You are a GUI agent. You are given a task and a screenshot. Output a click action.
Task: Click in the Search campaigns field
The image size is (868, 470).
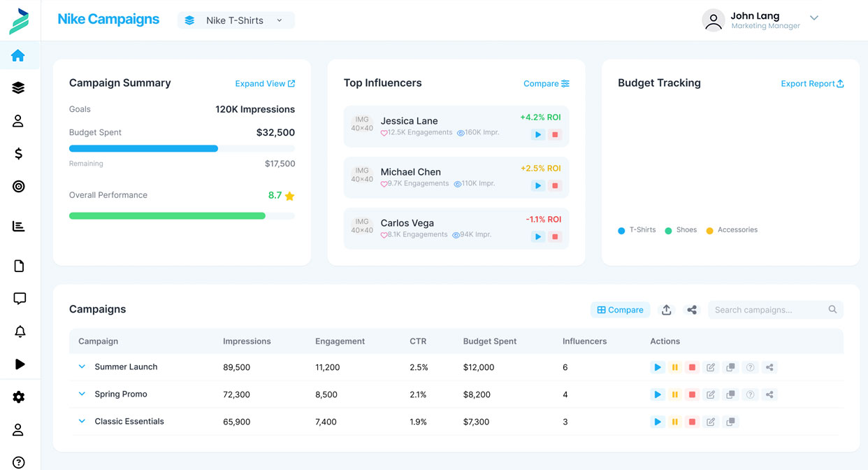[x=776, y=310]
